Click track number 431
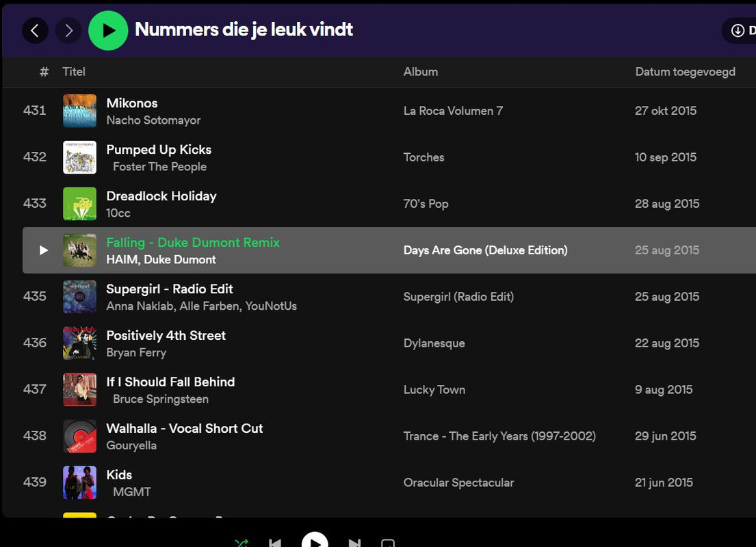The width and height of the screenshot is (756, 547). [x=35, y=110]
